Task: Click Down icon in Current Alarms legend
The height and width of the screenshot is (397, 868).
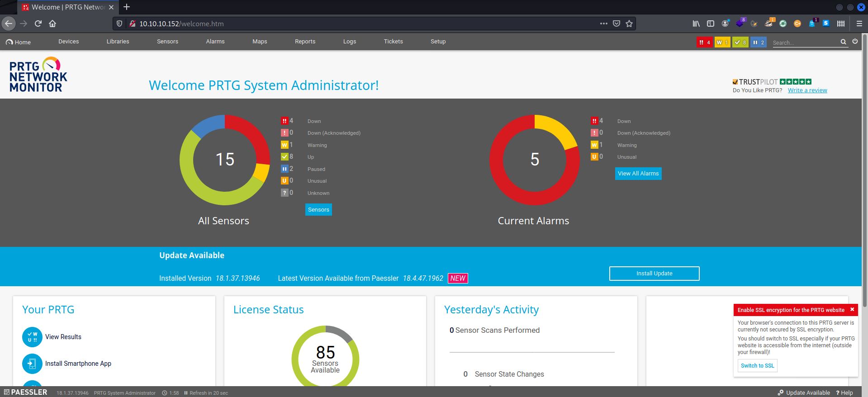Action: click(x=594, y=121)
